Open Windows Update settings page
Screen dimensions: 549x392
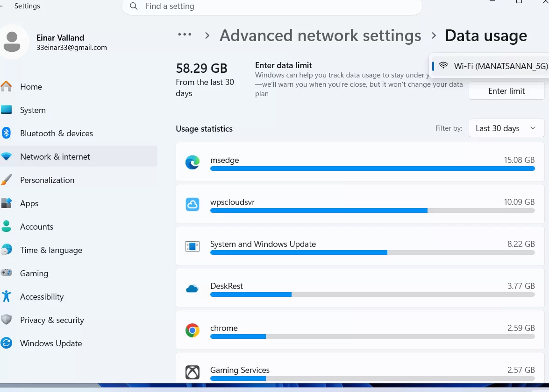pyautogui.click(x=79, y=343)
